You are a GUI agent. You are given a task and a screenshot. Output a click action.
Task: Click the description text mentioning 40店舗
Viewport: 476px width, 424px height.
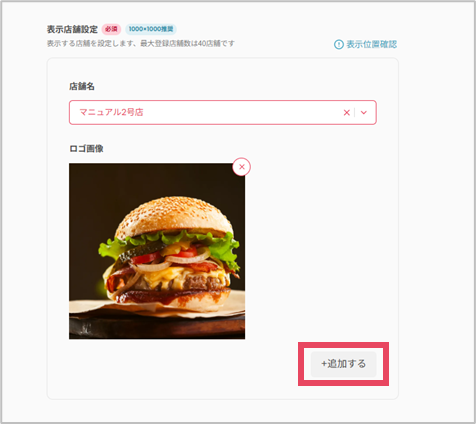(x=141, y=43)
